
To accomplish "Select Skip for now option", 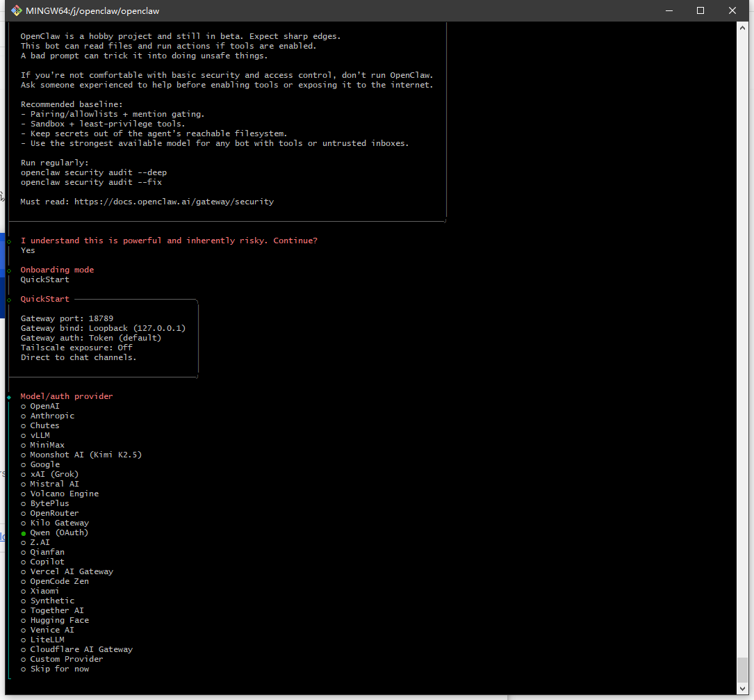I will (x=59, y=669).
